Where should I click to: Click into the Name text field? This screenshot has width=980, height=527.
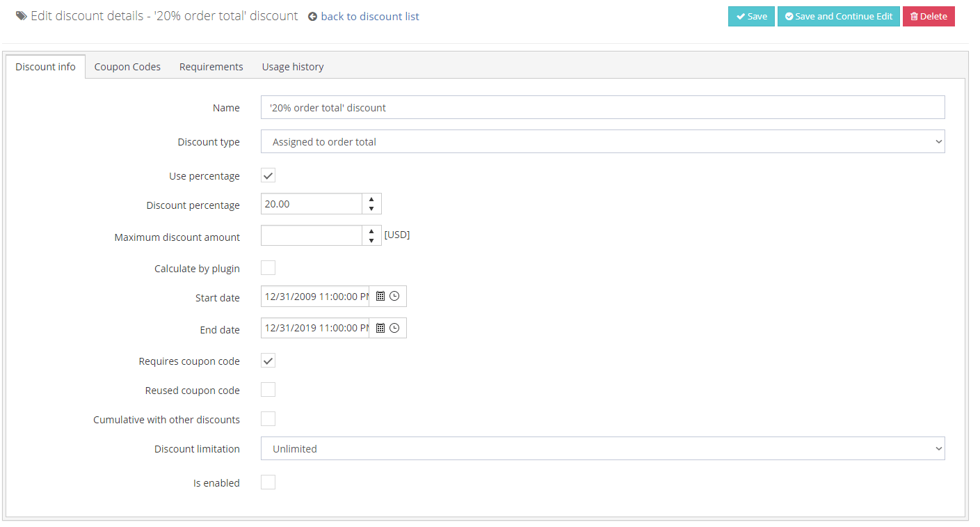click(603, 107)
